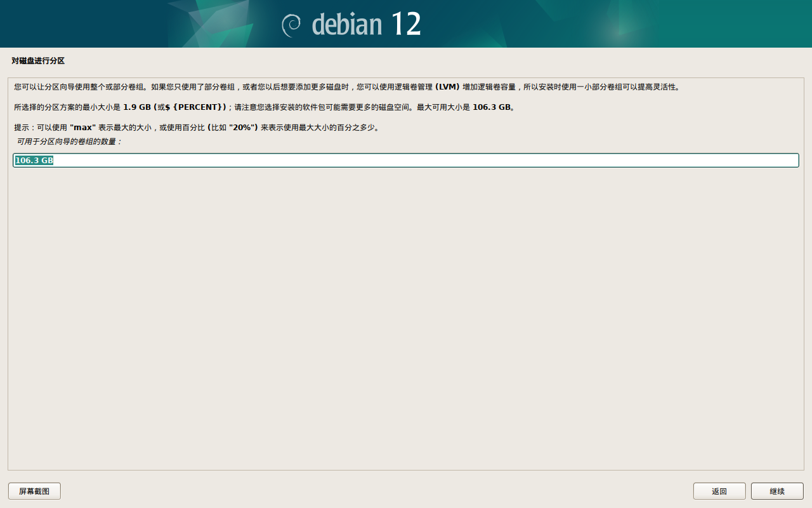Click the maximum size 106.3 GB text

pyautogui.click(x=492, y=107)
